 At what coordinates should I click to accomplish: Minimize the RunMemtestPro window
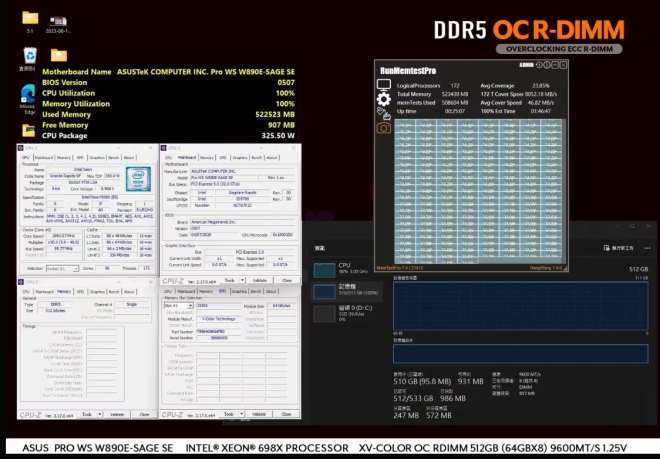click(555, 65)
